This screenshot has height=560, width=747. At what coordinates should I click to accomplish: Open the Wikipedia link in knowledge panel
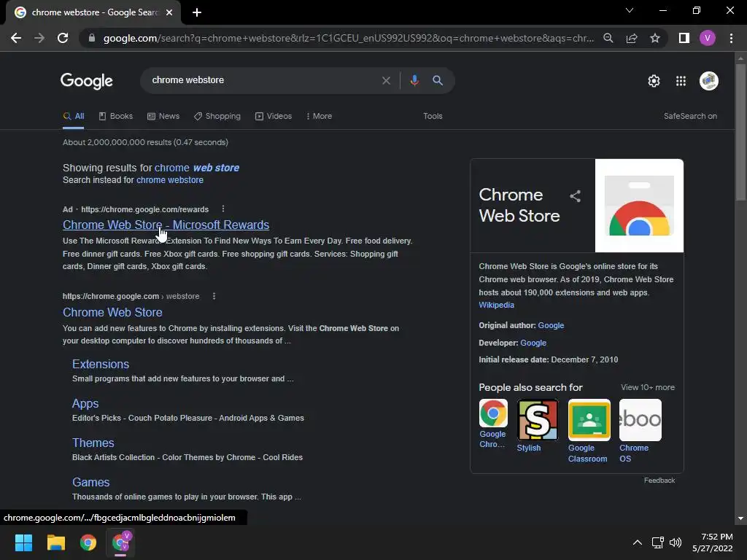click(x=496, y=306)
